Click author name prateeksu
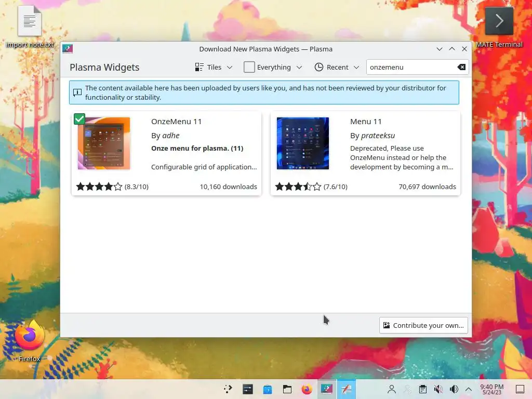The height and width of the screenshot is (399, 532). (378, 136)
